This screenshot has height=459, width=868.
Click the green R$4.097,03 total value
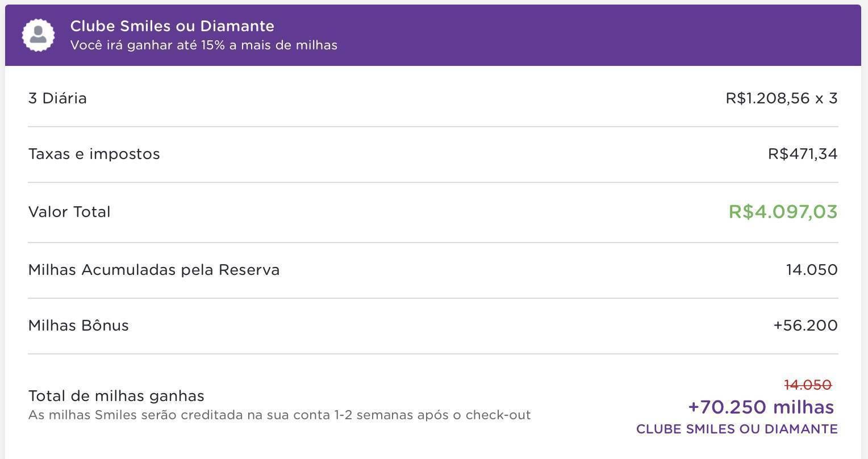tap(783, 212)
